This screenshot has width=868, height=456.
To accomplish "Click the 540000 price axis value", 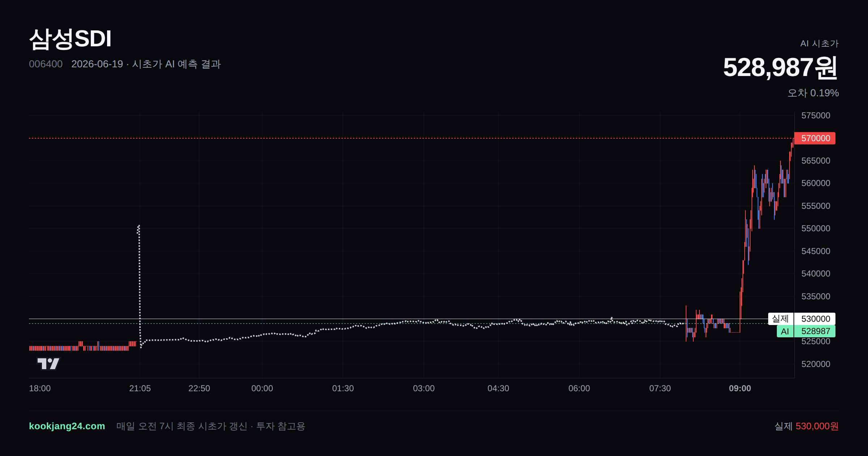I will (816, 274).
